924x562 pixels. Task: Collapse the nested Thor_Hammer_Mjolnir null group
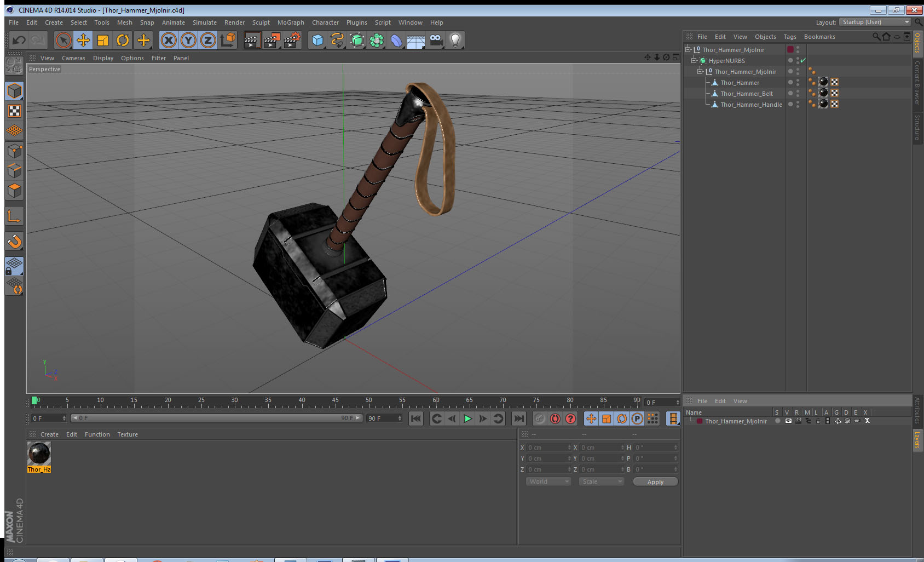[x=700, y=71]
